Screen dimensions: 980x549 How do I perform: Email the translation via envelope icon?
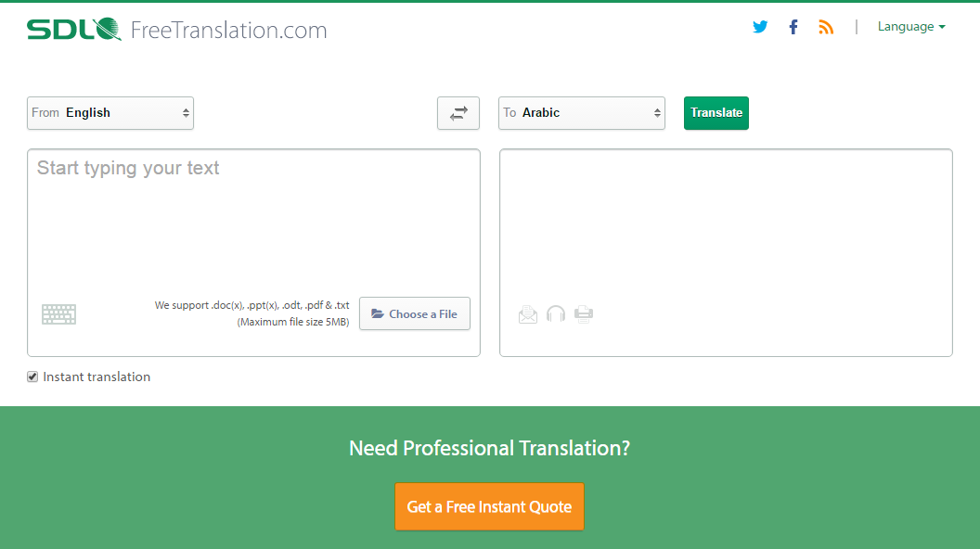527,314
